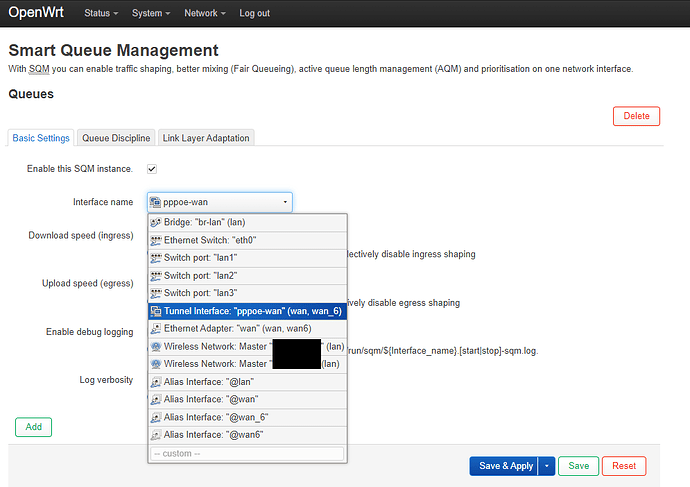
Task: Select Bridge "br-lan" (lan) option
Action: (x=248, y=223)
